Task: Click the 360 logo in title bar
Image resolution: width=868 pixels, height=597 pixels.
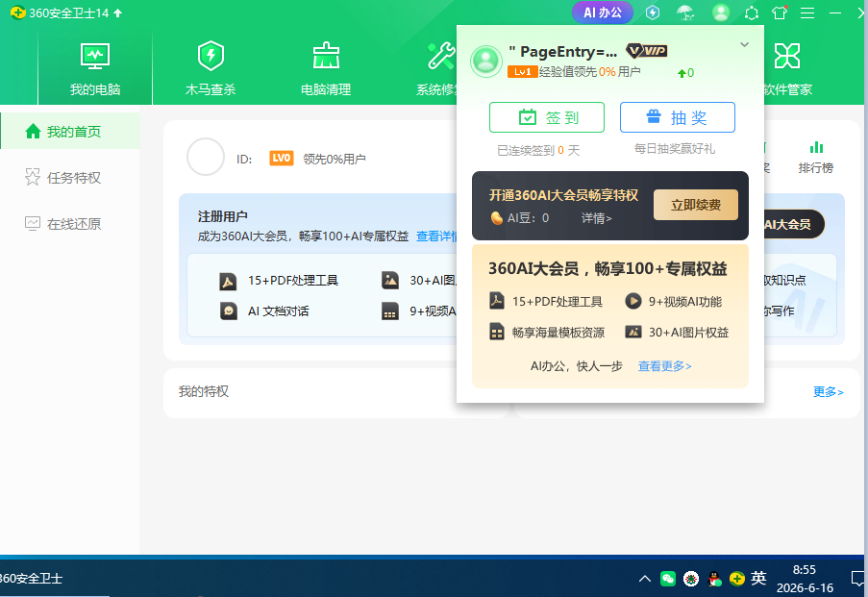Action: [17, 12]
